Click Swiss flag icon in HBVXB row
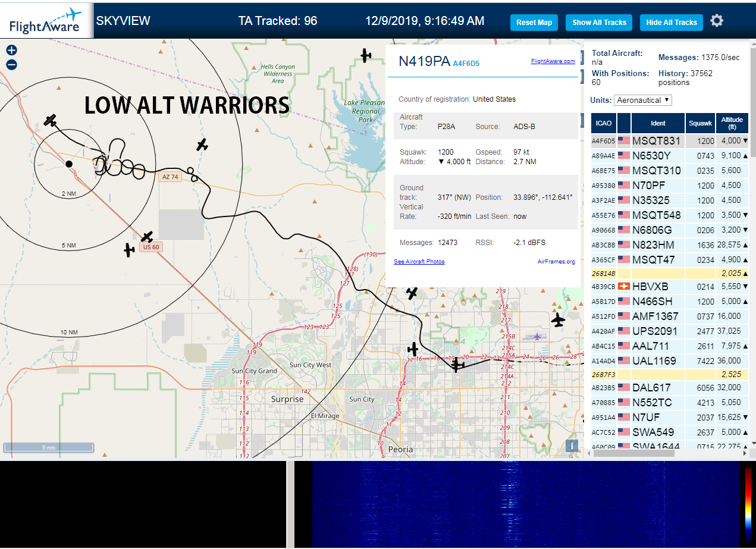 (624, 287)
